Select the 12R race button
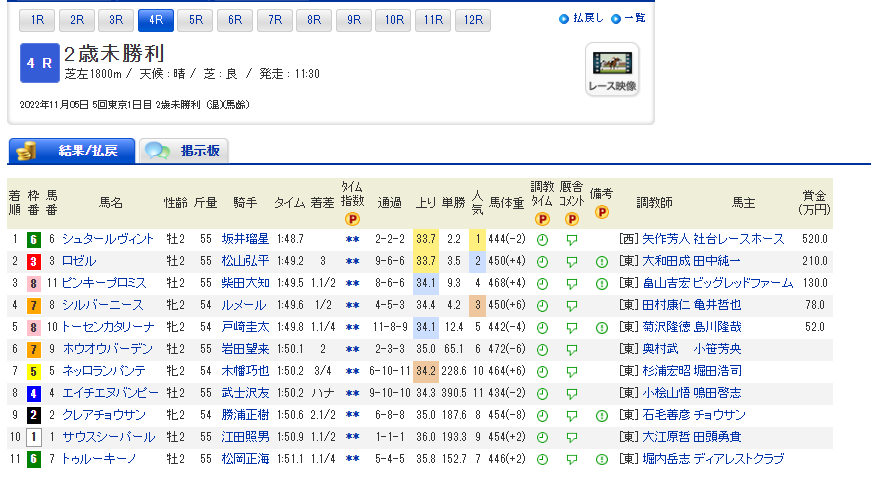Screen dimensions: 893x478 click(469, 19)
